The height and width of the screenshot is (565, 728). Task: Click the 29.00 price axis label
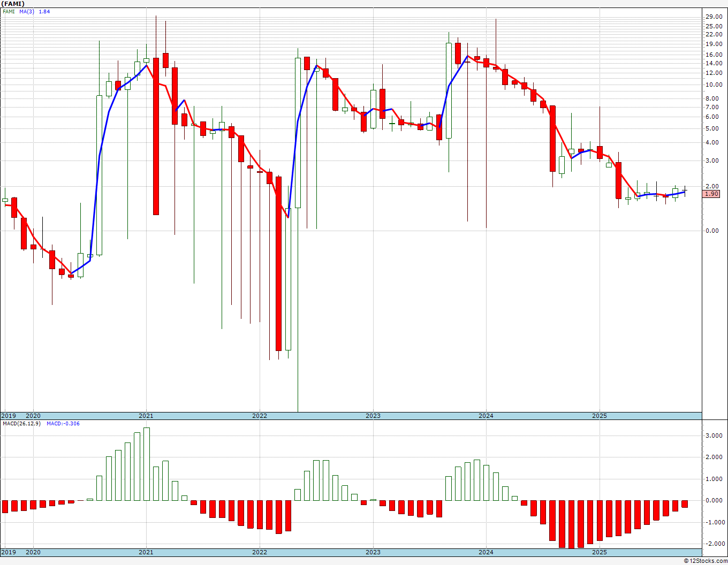click(714, 17)
